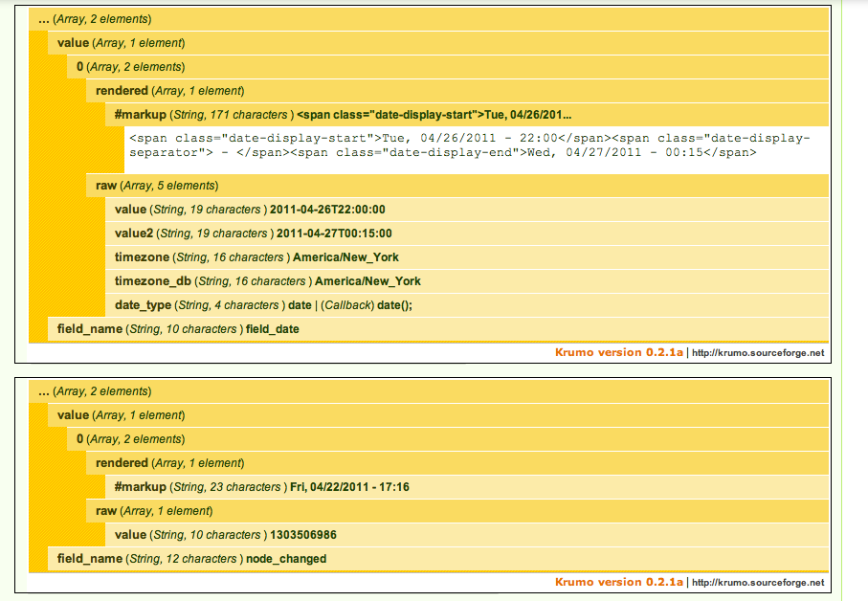The height and width of the screenshot is (601, 868).
Task: Select the field_name field_date row
Action: [438, 328]
